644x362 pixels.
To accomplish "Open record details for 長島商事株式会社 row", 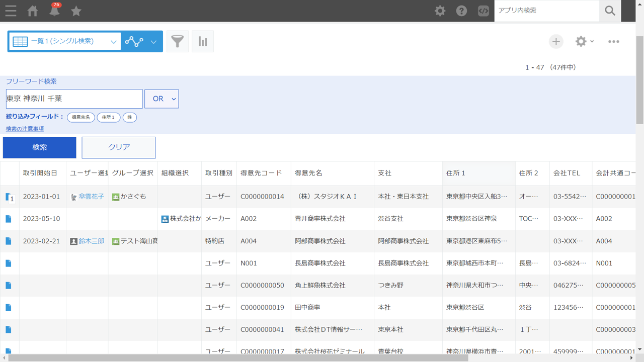I will point(9,263).
